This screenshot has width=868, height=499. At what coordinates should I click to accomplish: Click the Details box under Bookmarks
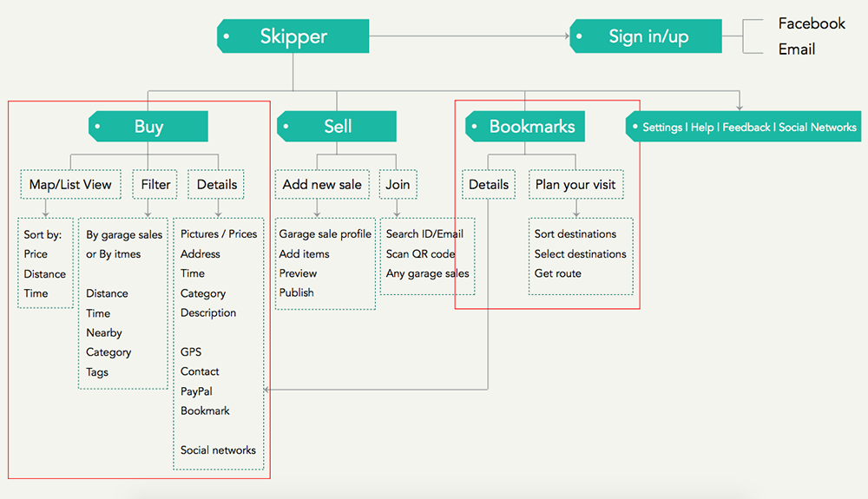pyautogui.click(x=488, y=184)
